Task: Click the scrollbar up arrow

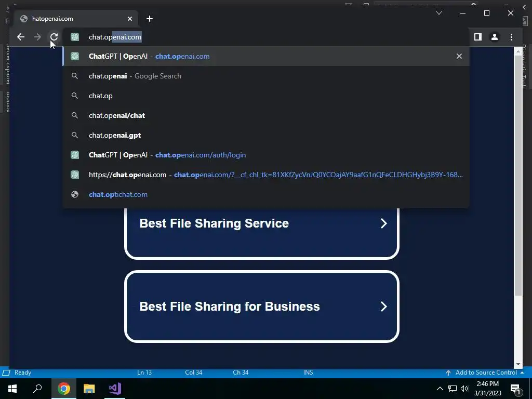Action: [518, 51]
